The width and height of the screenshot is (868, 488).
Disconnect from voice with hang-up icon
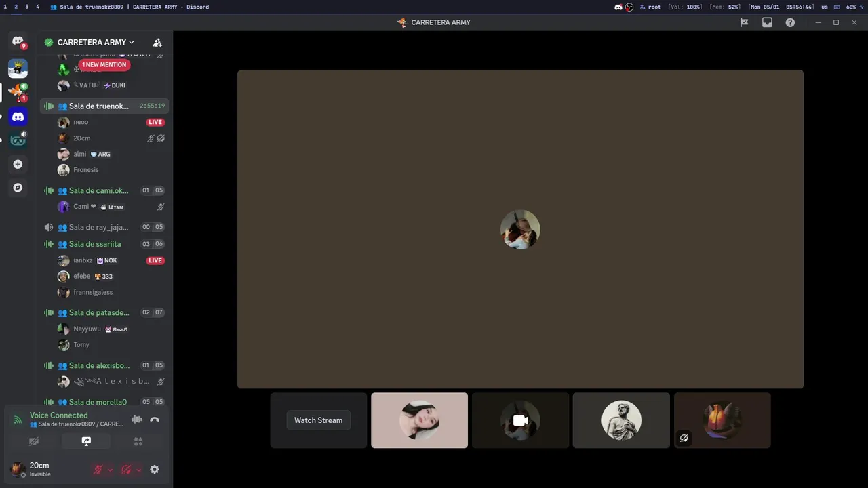(x=155, y=420)
